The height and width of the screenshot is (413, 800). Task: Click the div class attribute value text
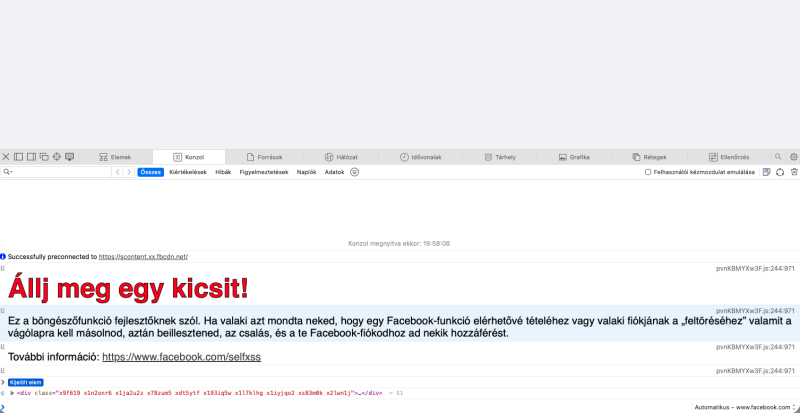[204, 393]
